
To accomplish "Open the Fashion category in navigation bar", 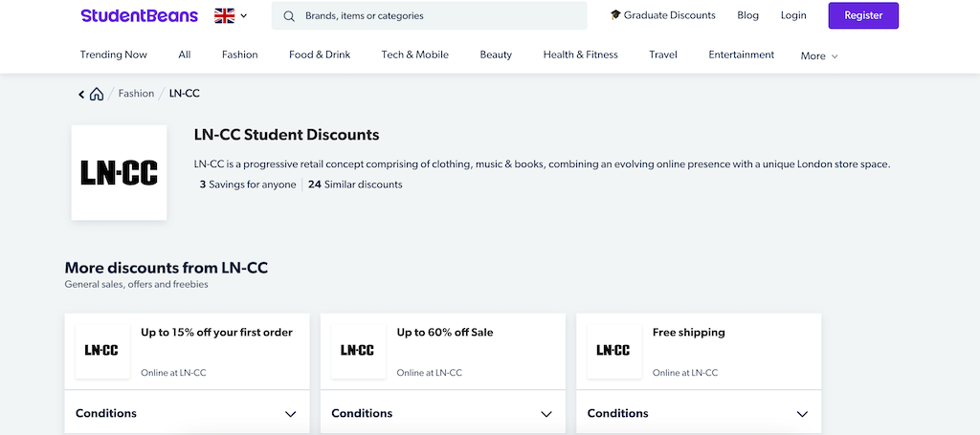I will tap(240, 54).
